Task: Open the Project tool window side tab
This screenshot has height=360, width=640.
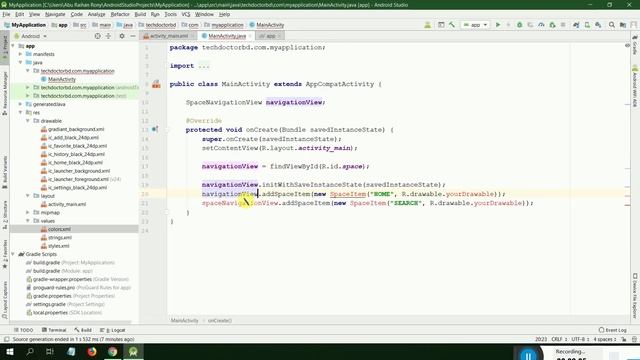Action: click(5, 49)
